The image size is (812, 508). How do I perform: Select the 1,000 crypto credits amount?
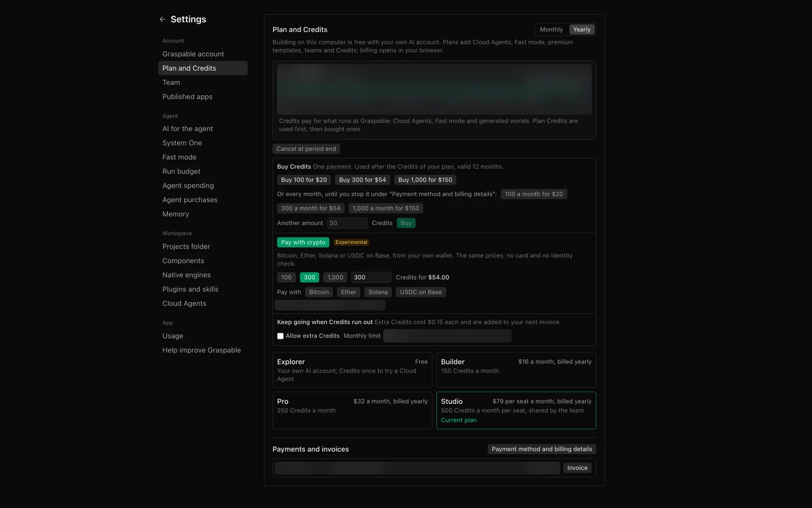pos(335,277)
